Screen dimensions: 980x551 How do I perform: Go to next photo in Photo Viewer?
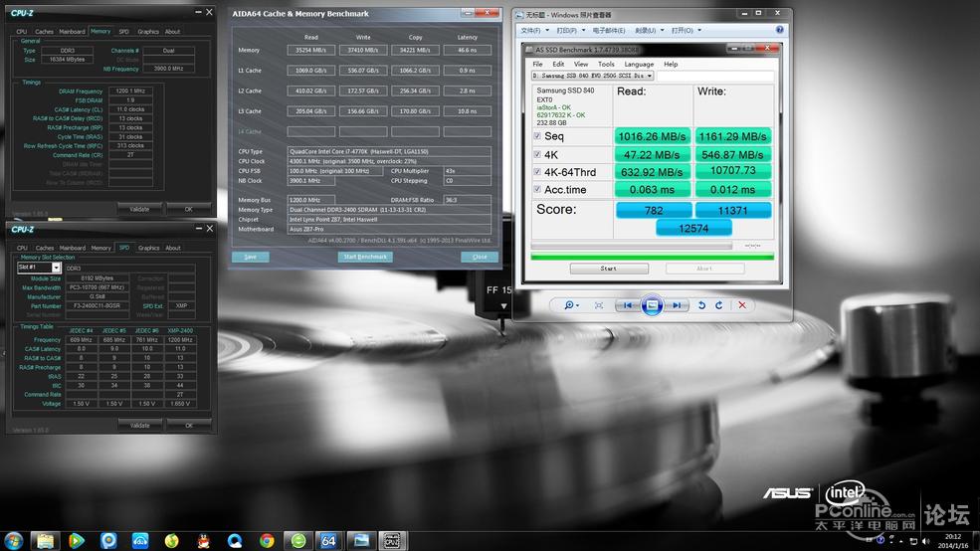677,305
